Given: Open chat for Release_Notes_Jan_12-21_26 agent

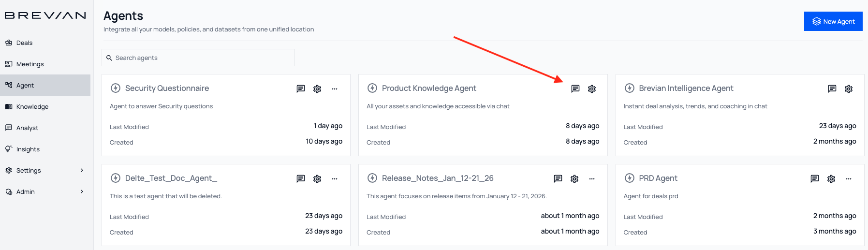Looking at the screenshot, I should coord(558,178).
